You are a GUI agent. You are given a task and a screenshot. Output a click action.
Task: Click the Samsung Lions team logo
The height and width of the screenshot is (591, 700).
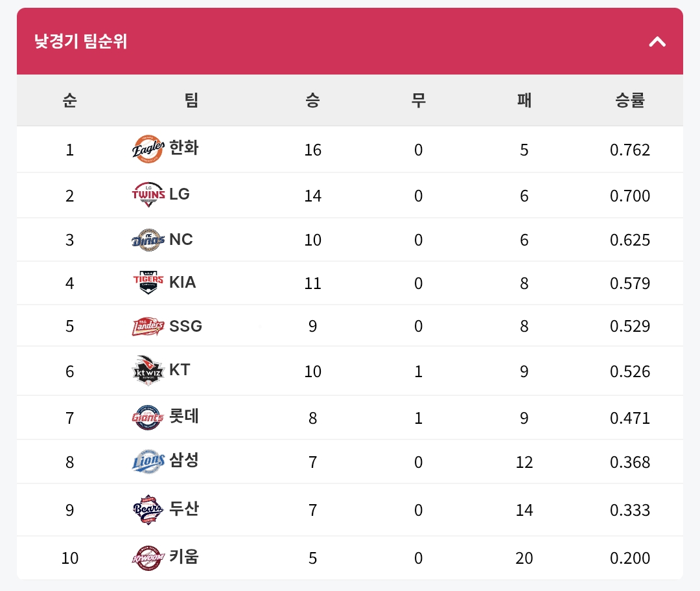click(148, 461)
